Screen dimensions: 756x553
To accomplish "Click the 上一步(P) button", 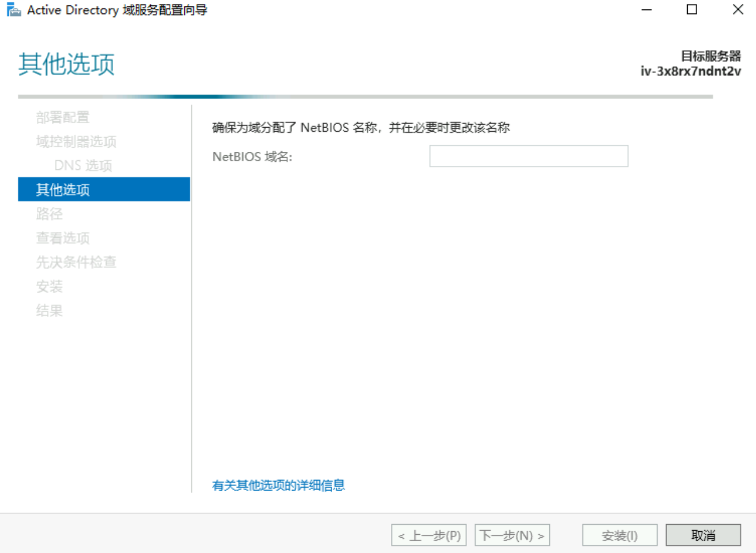I will (429, 535).
